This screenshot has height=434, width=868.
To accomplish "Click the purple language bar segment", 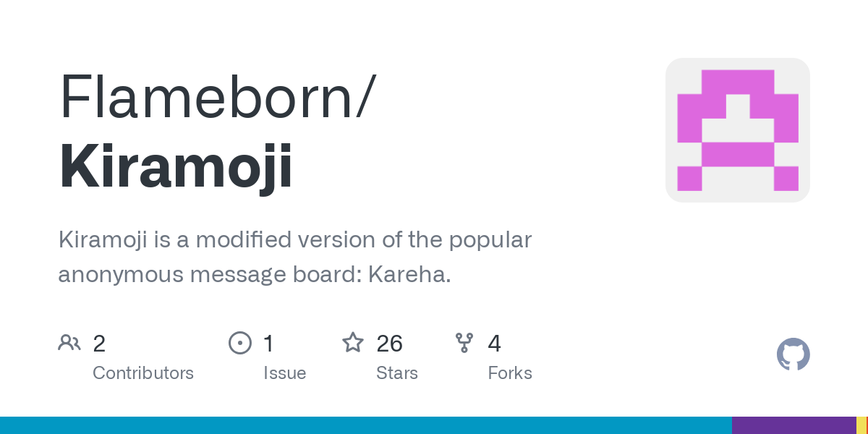I will (793, 425).
